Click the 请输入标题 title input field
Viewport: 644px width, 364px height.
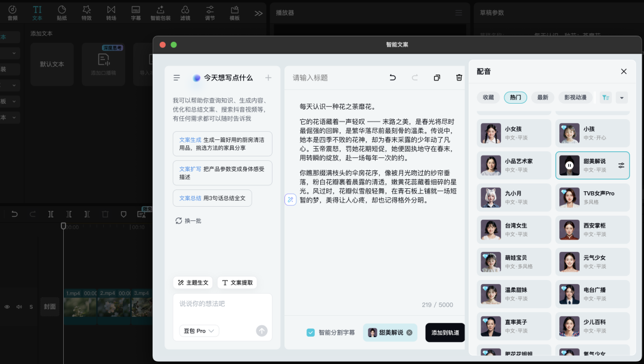coord(334,77)
